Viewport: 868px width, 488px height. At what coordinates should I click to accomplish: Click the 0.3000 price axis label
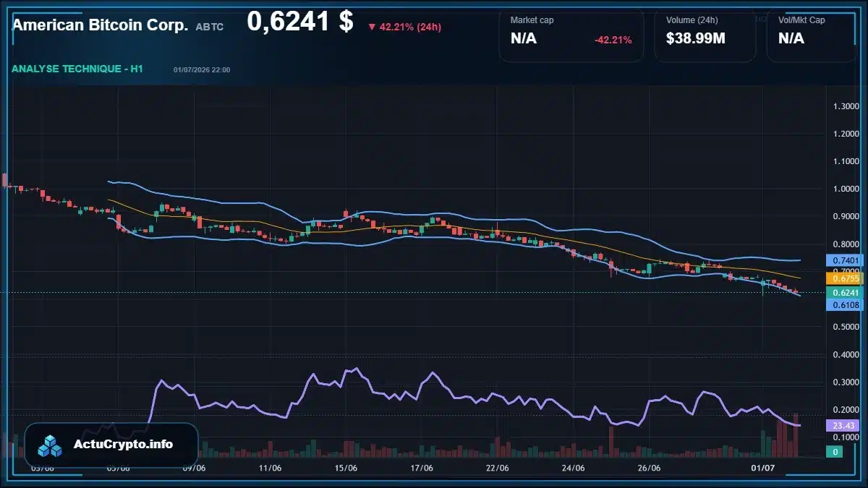pos(846,382)
